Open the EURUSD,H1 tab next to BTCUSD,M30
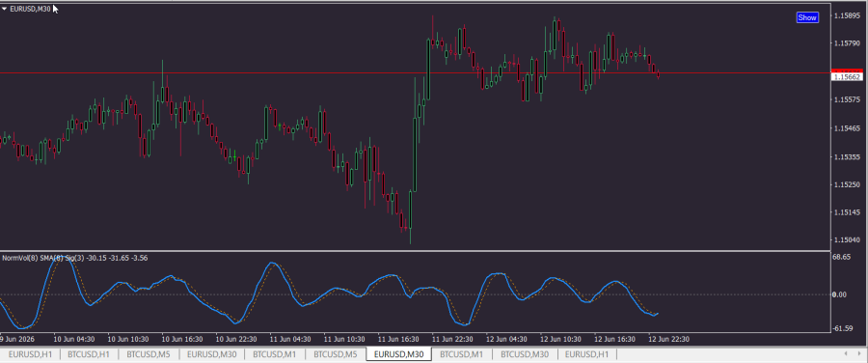The height and width of the screenshot is (363, 868). (x=586, y=354)
